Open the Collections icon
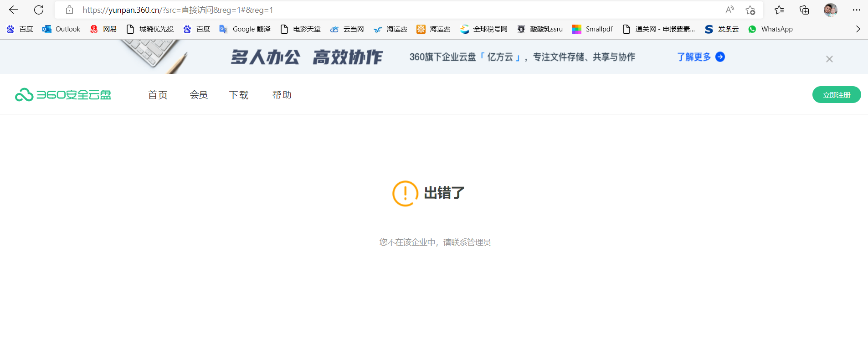The height and width of the screenshot is (340, 868). pyautogui.click(x=804, y=10)
